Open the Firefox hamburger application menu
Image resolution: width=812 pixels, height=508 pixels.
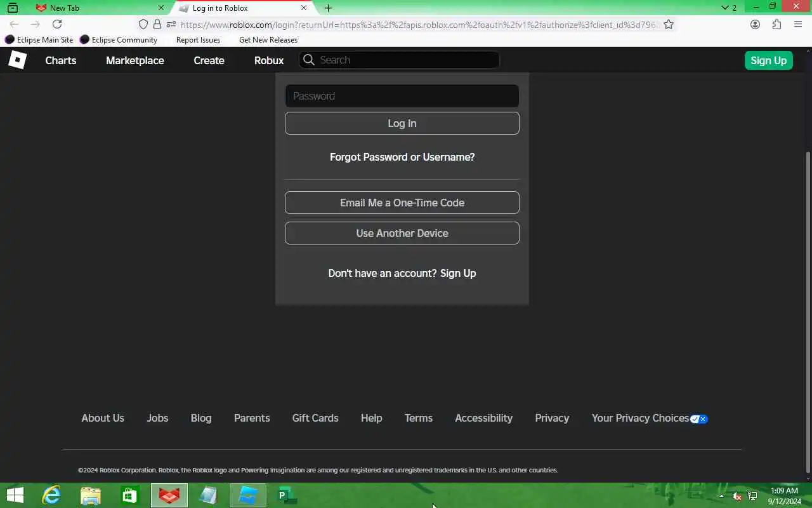(x=798, y=24)
